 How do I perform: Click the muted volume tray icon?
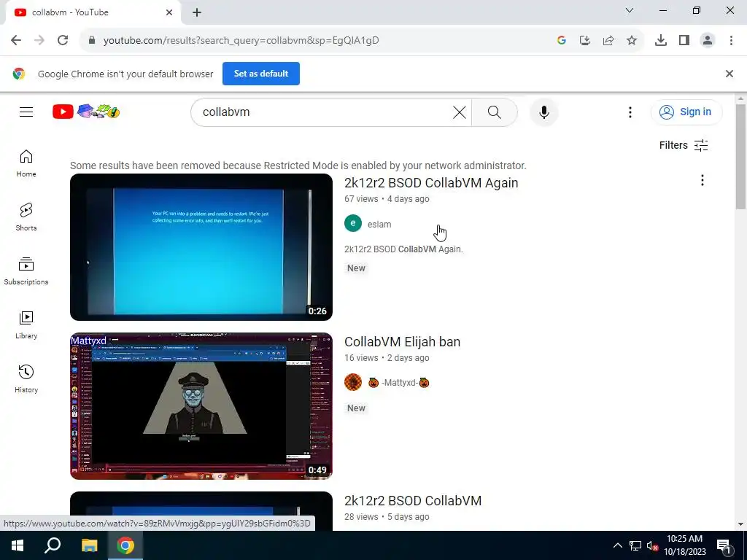click(652, 545)
